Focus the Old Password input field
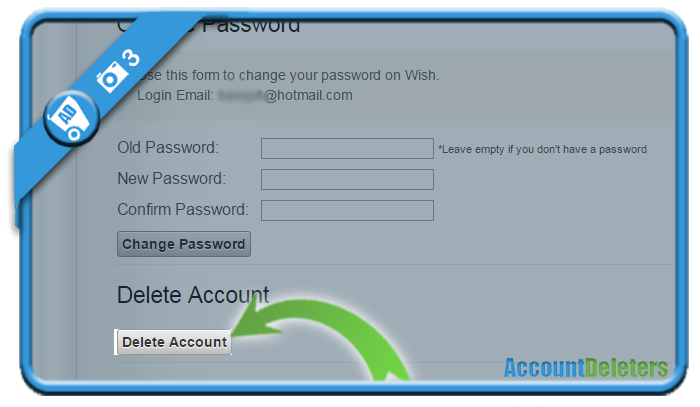Screen dimensions: 700x407 tap(347, 148)
